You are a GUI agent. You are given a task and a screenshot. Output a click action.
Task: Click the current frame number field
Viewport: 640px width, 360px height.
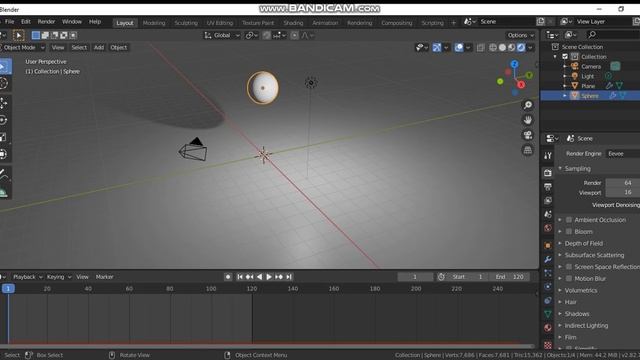click(415, 277)
